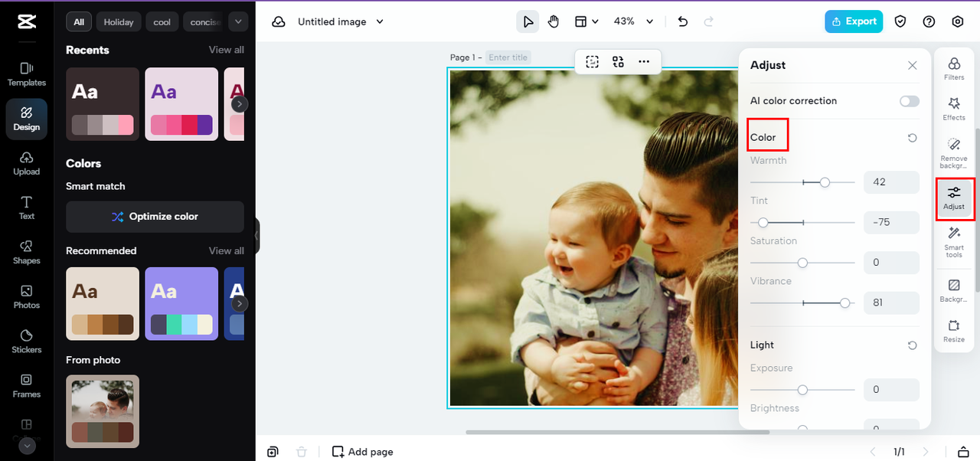Select the All style filter tab

click(x=79, y=22)
